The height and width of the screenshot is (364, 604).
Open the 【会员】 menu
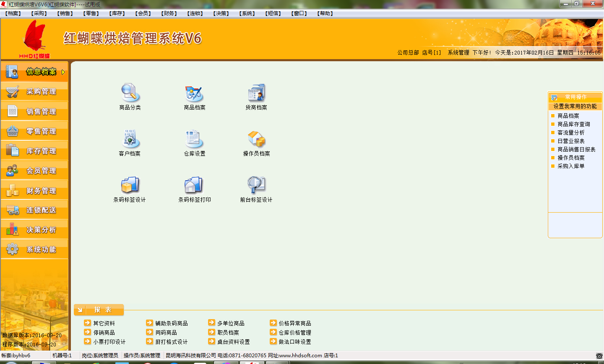(x=143, y=13)
